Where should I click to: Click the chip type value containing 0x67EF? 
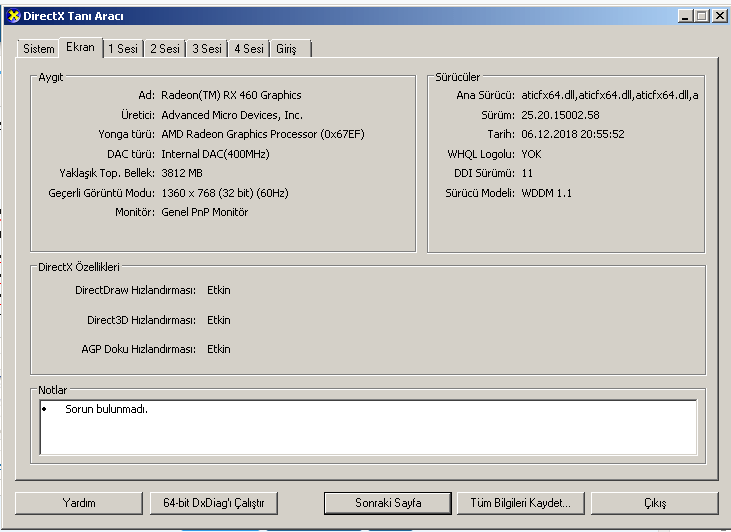[263, 134]
